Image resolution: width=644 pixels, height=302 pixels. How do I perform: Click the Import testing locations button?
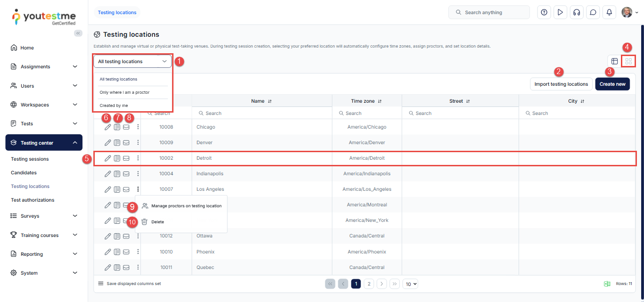[x=561, y=84]
